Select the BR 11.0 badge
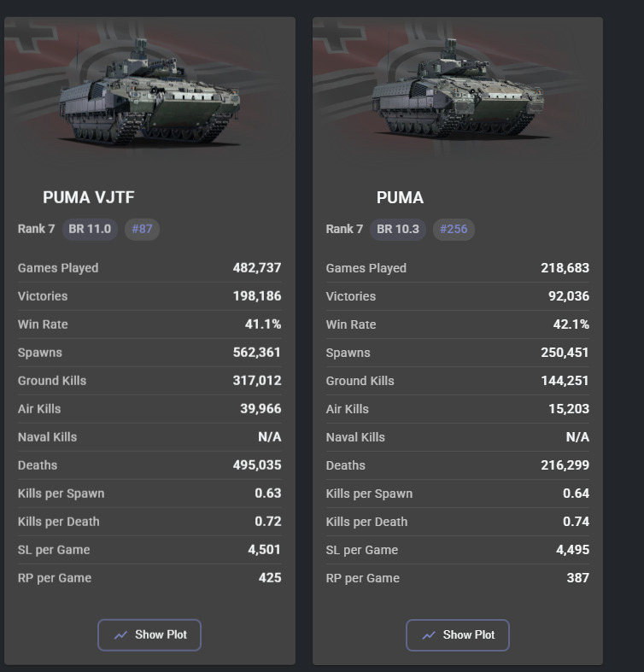Viewport: 644px width, 672px height. [x=90, y=229]
